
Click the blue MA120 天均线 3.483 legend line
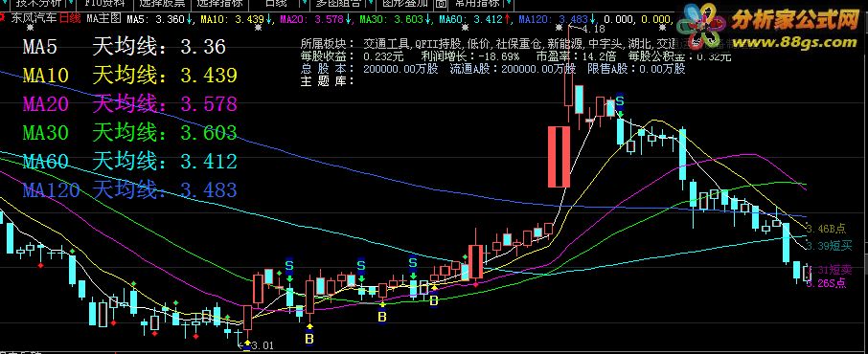click(129, 190)
